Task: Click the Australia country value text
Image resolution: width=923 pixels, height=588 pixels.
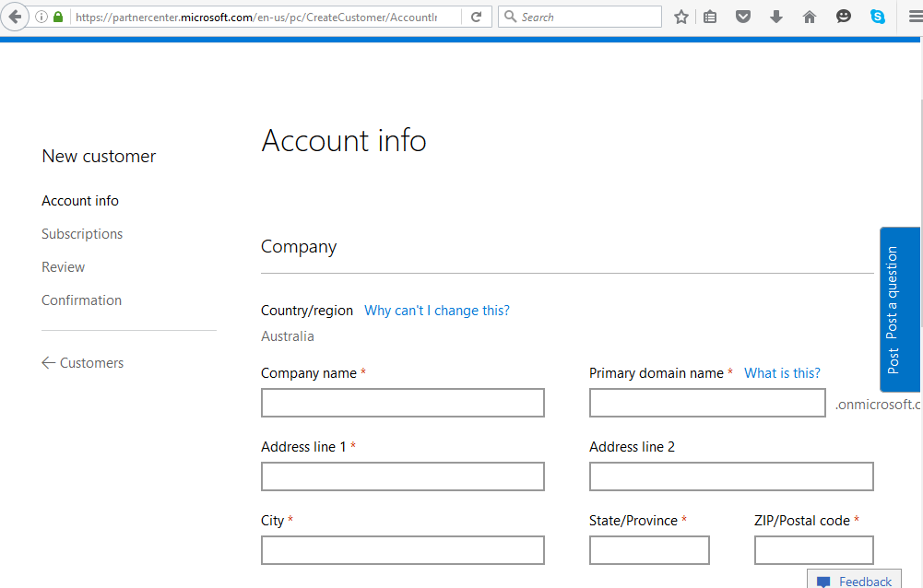Action: [x=288, y=336]
